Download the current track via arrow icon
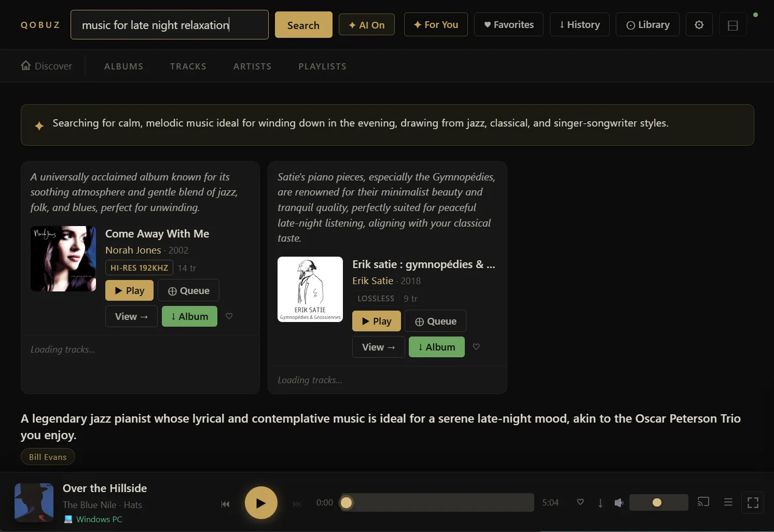Image resolution: width=774 pixels, height=532 pixels. (x=600, y=502)
